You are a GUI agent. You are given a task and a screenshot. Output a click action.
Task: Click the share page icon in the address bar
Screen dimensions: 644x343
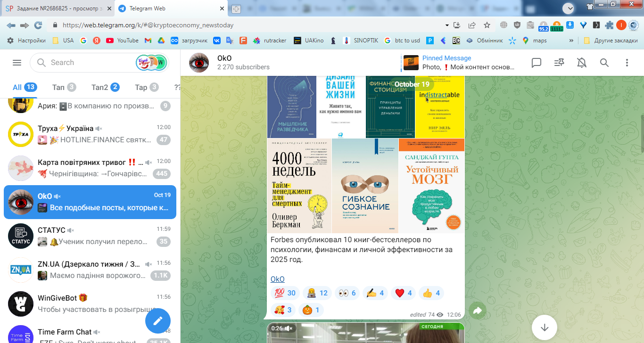point(472,25)
